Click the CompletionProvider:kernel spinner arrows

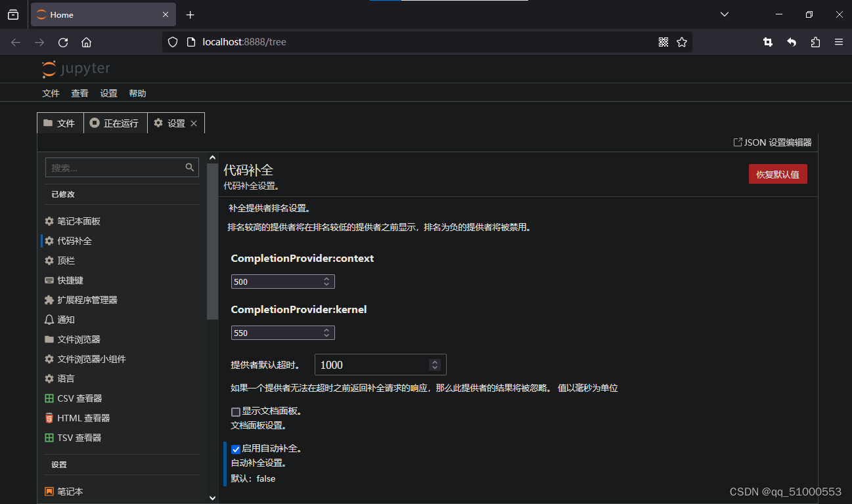326,333
